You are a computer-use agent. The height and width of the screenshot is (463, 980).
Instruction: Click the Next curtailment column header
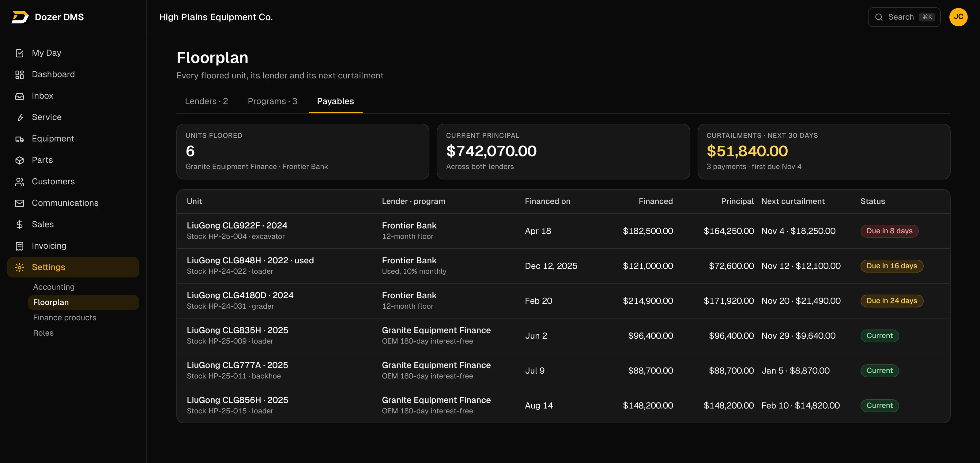793,201
